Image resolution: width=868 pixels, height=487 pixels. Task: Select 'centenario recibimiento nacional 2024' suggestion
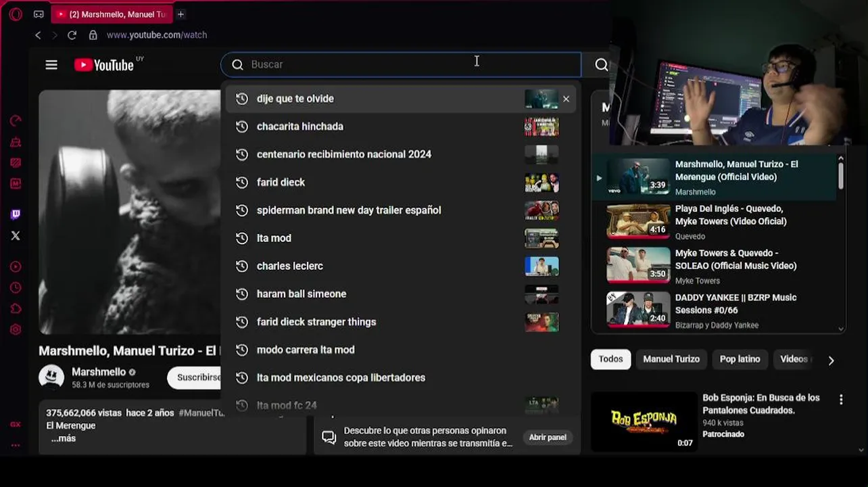401,154
